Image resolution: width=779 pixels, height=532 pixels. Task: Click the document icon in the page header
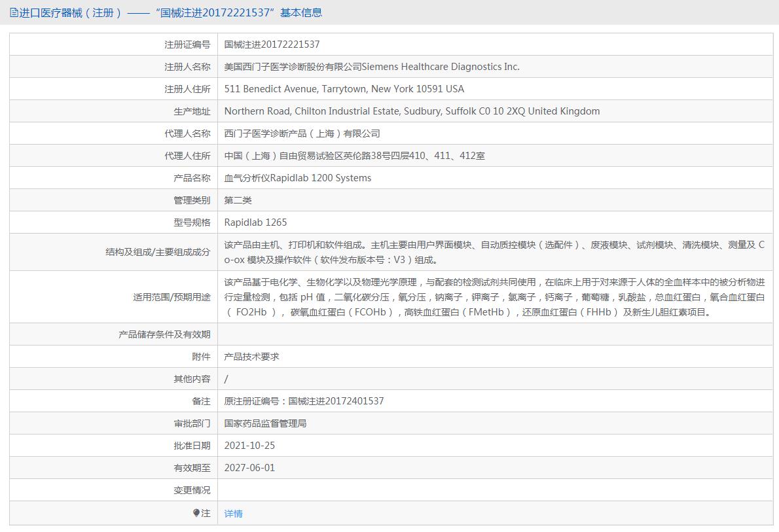pyautogui.click(x=14, y=13)
